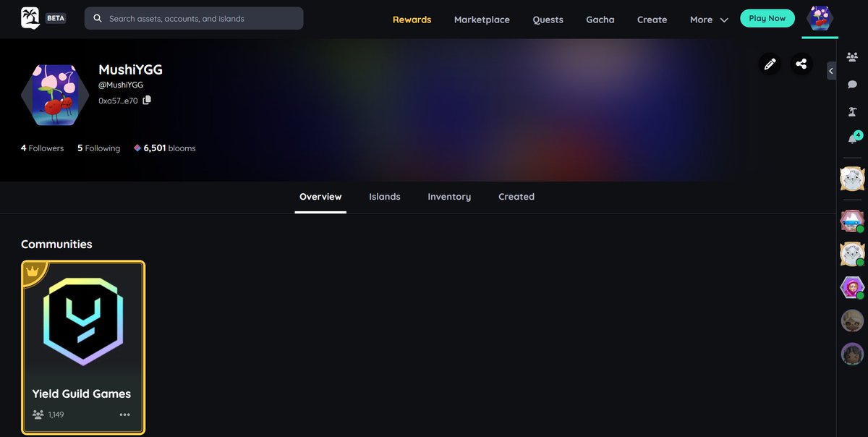The width and height of the screenshot is (868, 437).
Task: Click the members icon next to 1,149
Action: [x=38, y=415]
